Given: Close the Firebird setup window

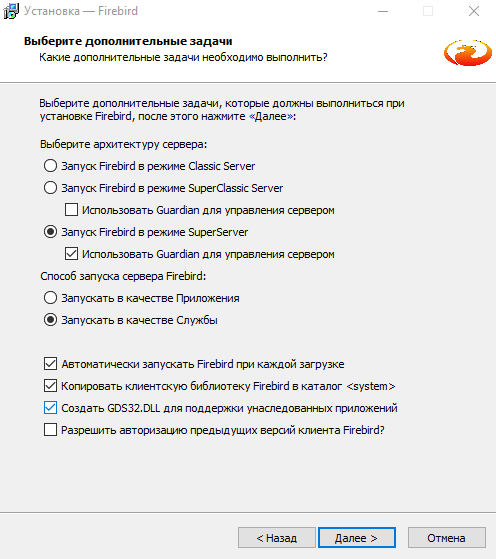Looking at the screenshot, I should click(x=474, y=11).
